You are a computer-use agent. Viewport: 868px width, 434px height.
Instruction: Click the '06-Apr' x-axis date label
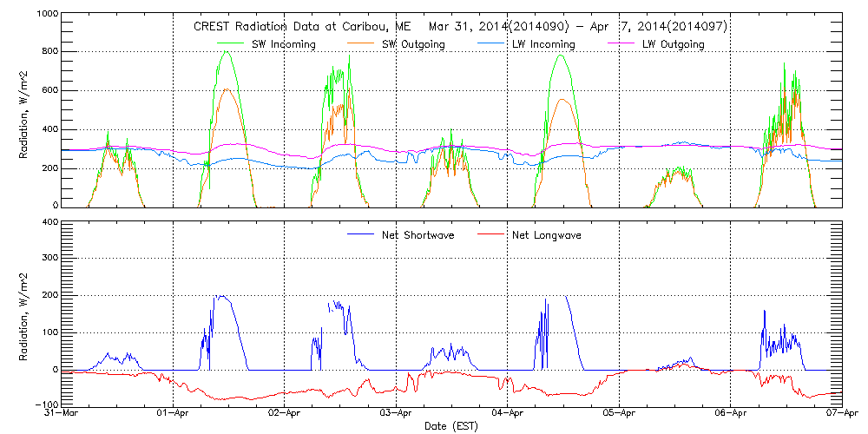click(x=731, y=415)
